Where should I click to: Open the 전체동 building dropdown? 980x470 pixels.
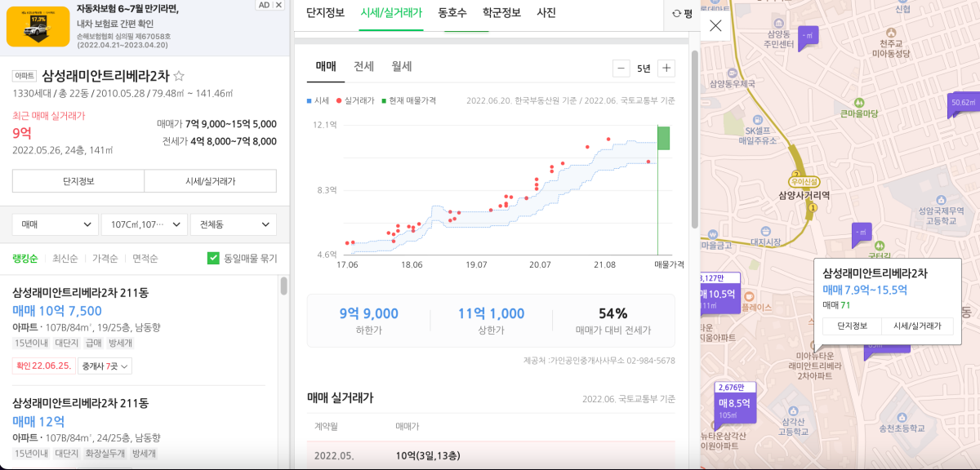click(233, 224)
